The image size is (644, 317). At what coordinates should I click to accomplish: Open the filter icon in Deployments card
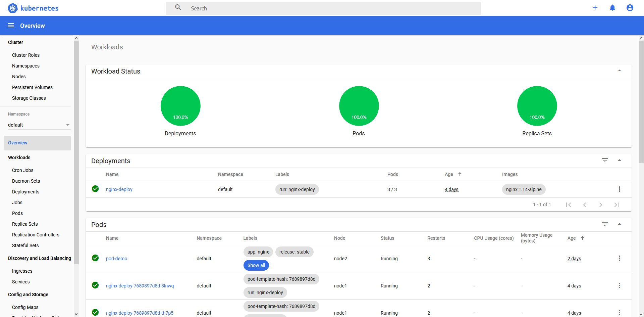tap(605, 160)
